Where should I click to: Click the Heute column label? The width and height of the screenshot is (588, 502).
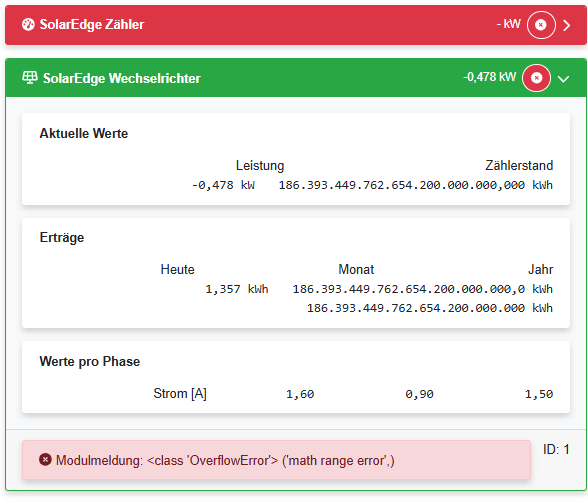[177, 270]
